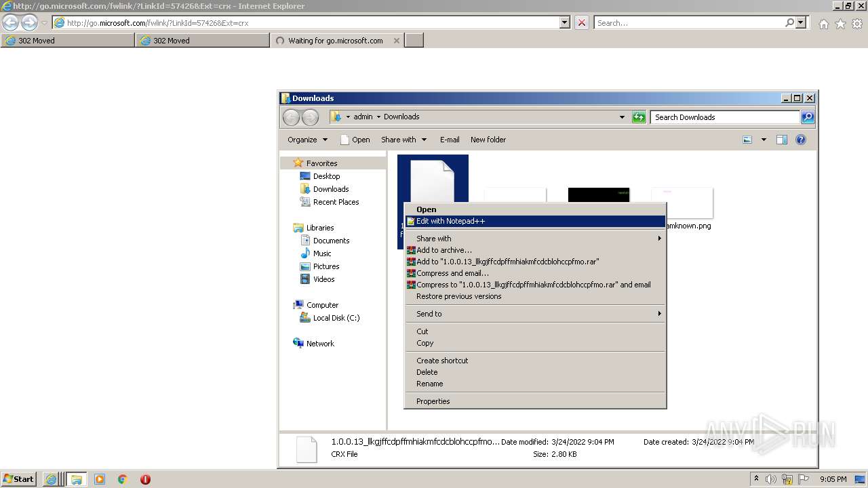Image resolution: width=868 pixels, height=488 pixels.
Task: Choose Copy from the context menu
Action: 535,343
